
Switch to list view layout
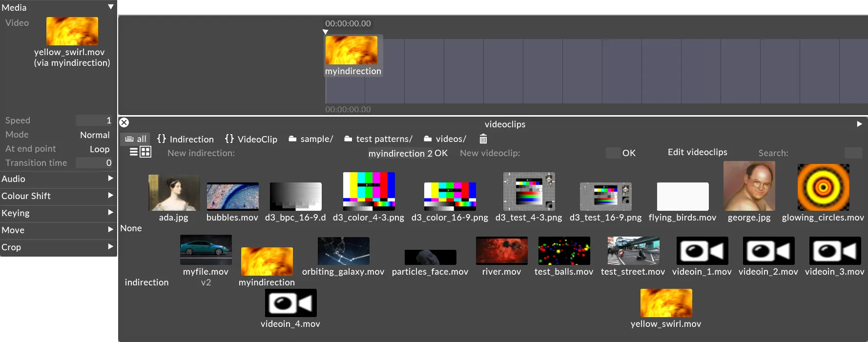click(133, 152)
